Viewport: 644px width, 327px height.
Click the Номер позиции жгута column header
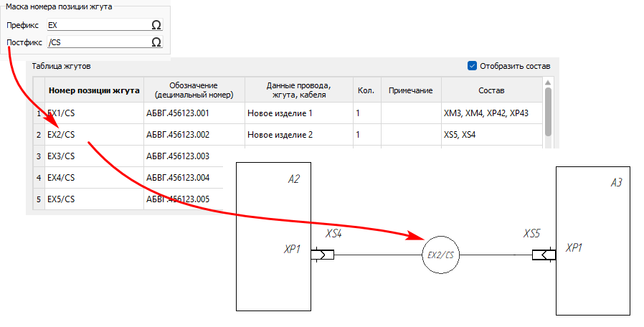pyautogui.click(x=94, y=90)
